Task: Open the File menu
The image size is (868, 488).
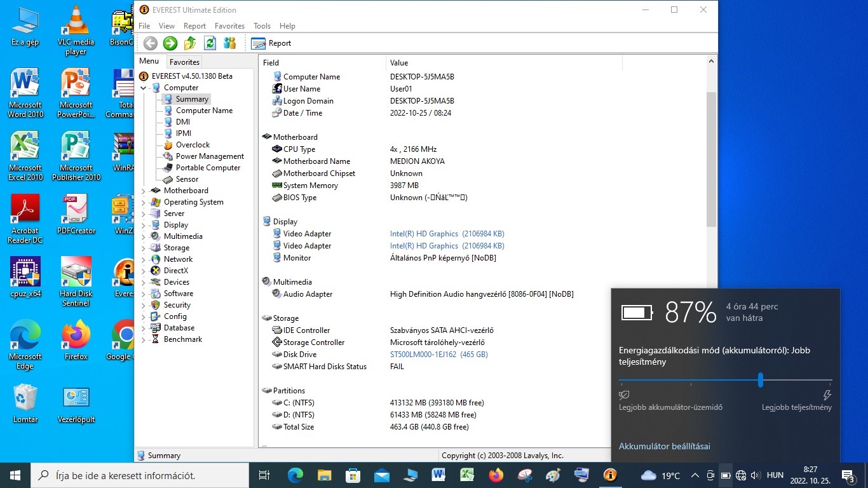Action: [x=144, y=26]
